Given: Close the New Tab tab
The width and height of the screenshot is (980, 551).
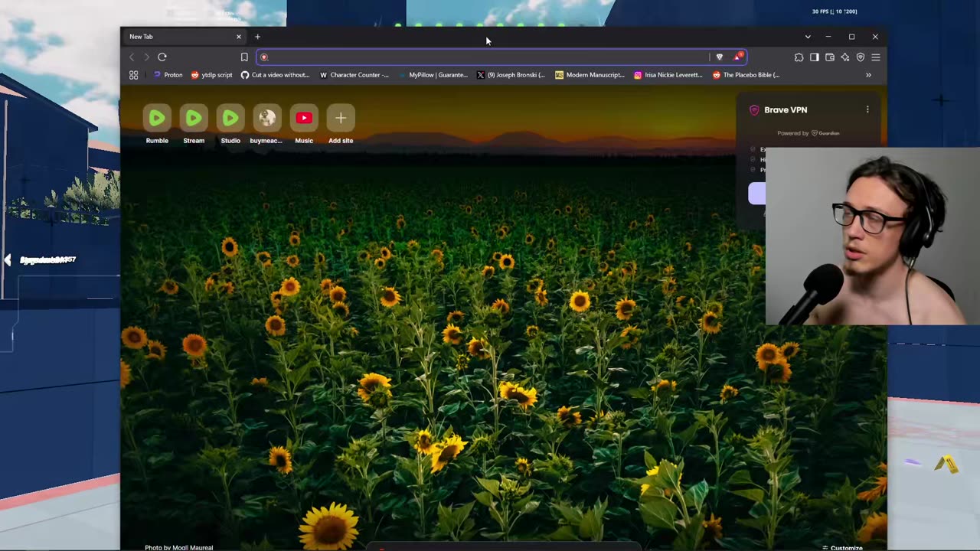Looking at the screenshot, I should 238,36.
